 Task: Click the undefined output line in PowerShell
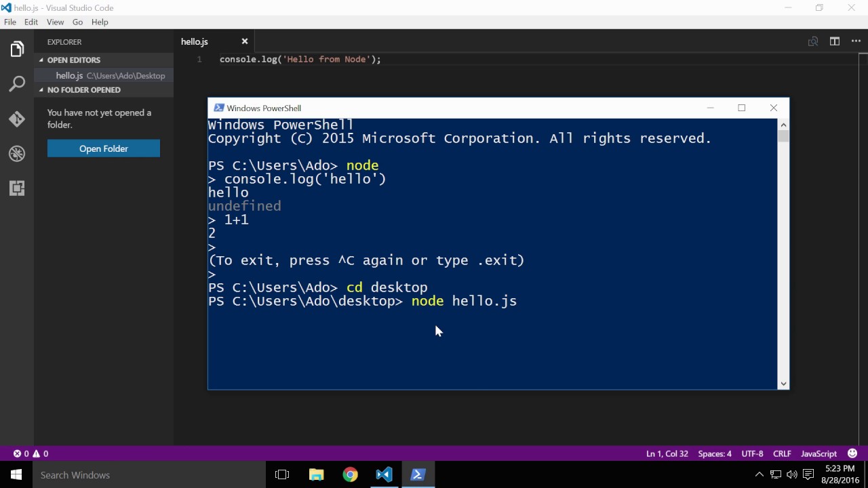[x=245, y=206]
